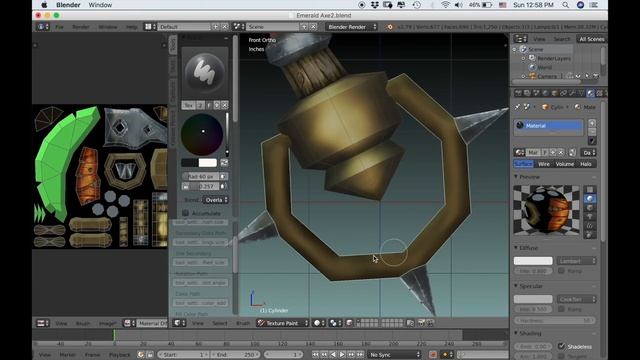
Task: Open the Window menu in the macOS menu bar
Action: point(100,5)
